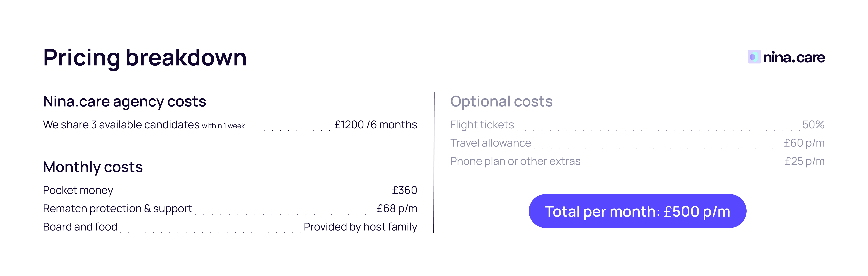Click the £25 p/m extras price
This screenshot has height=276, width=868.
tap(804, 161)
